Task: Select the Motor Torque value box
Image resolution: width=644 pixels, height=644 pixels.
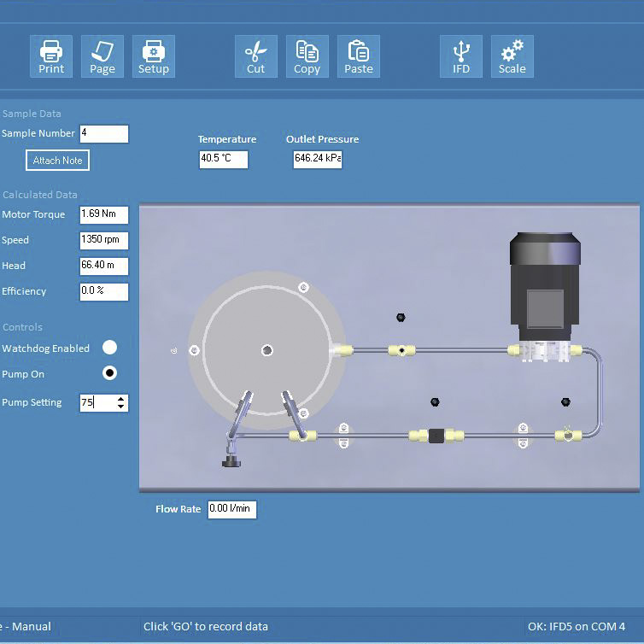Action: point(103,215)
